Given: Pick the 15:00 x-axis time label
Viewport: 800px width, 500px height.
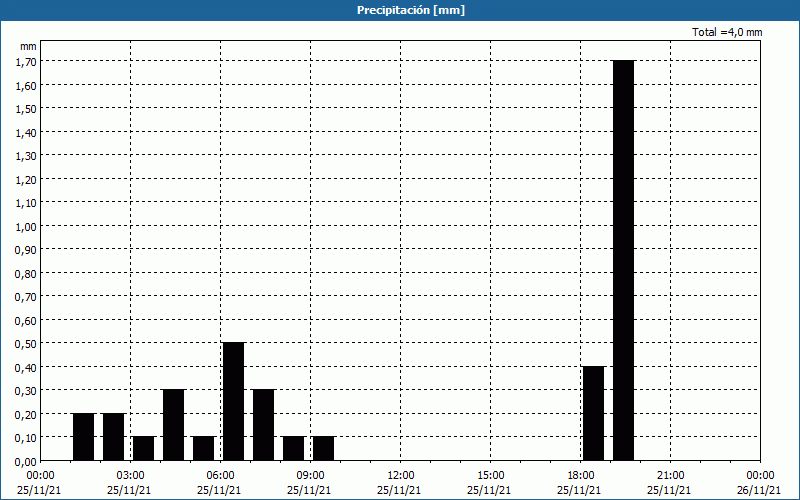Looking at the screenshot, I should [x=490, y=476].
